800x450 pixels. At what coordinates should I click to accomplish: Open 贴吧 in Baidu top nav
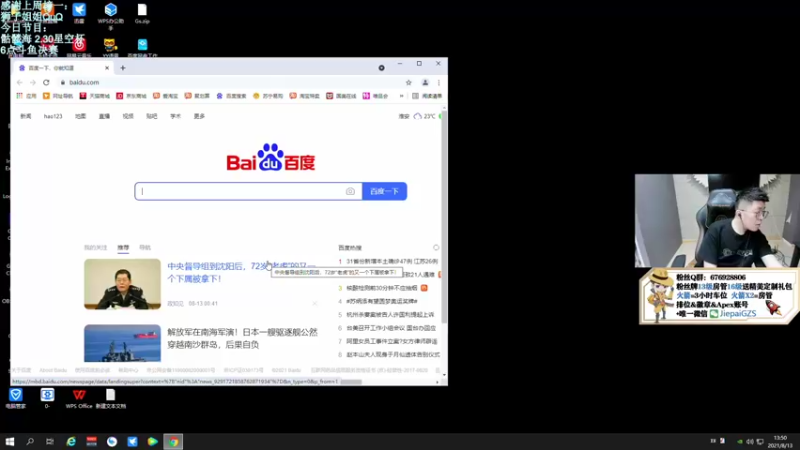[152, 116]
